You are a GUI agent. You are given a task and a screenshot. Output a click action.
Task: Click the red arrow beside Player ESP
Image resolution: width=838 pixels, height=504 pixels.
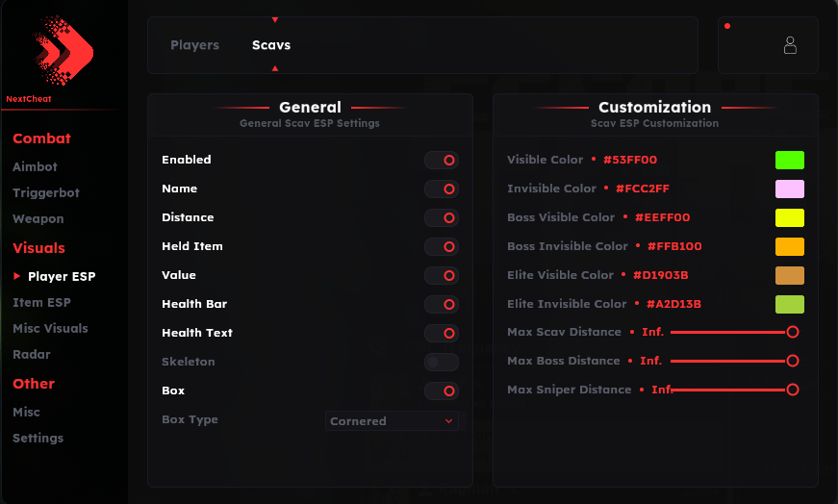tap(16, 276)
